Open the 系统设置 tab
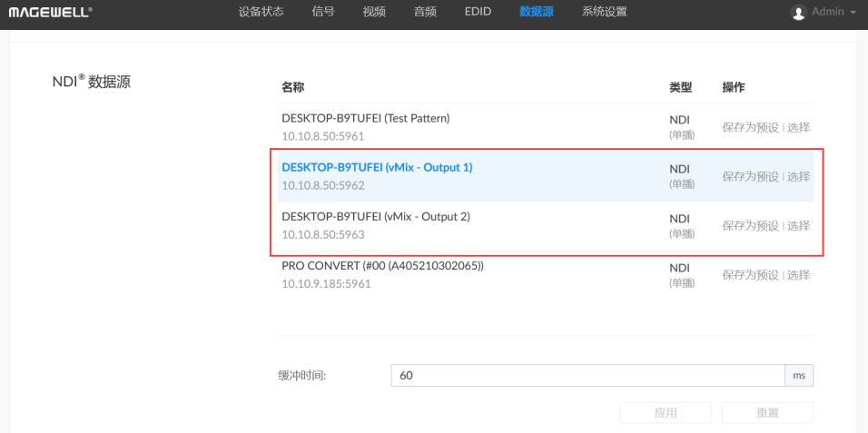 coord(605,12)
